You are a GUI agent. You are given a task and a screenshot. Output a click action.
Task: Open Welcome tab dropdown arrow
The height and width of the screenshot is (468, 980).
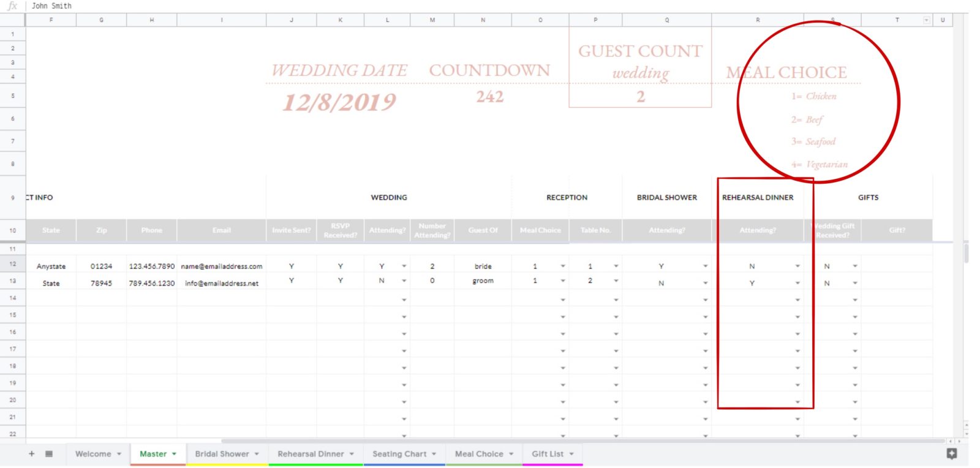click(119, 454)
